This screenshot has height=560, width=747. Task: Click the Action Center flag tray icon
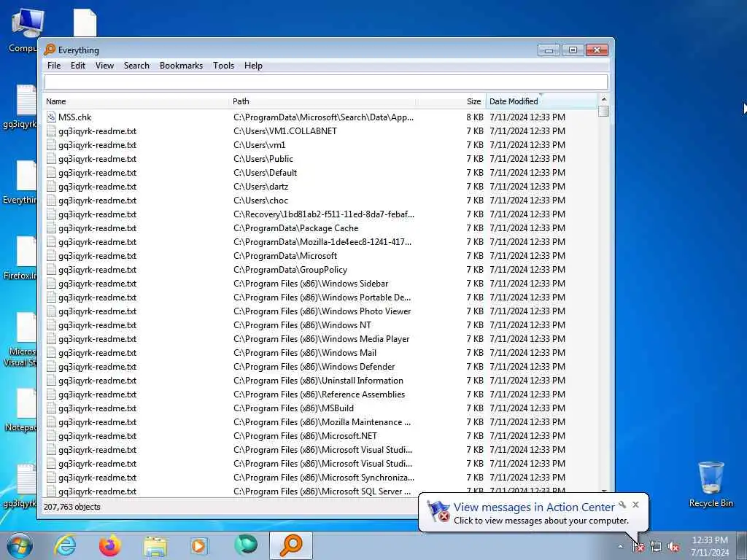(x=638, y=547)
